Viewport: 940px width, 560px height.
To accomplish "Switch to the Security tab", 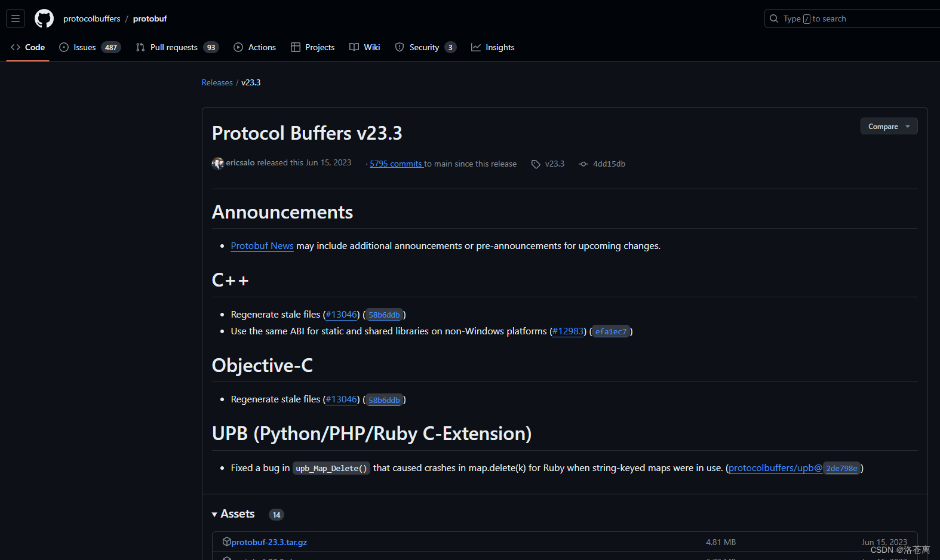I will click(426, 47).
